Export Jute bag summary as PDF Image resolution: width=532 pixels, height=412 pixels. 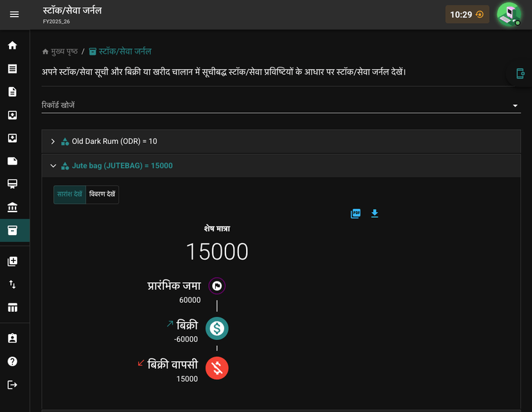[x=355, y=213]
